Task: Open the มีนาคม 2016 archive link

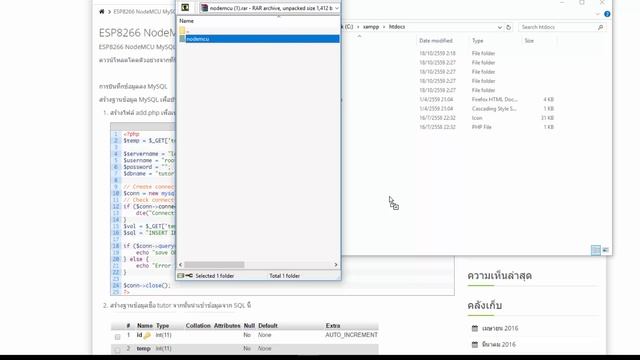Action: tap(498, 344)
